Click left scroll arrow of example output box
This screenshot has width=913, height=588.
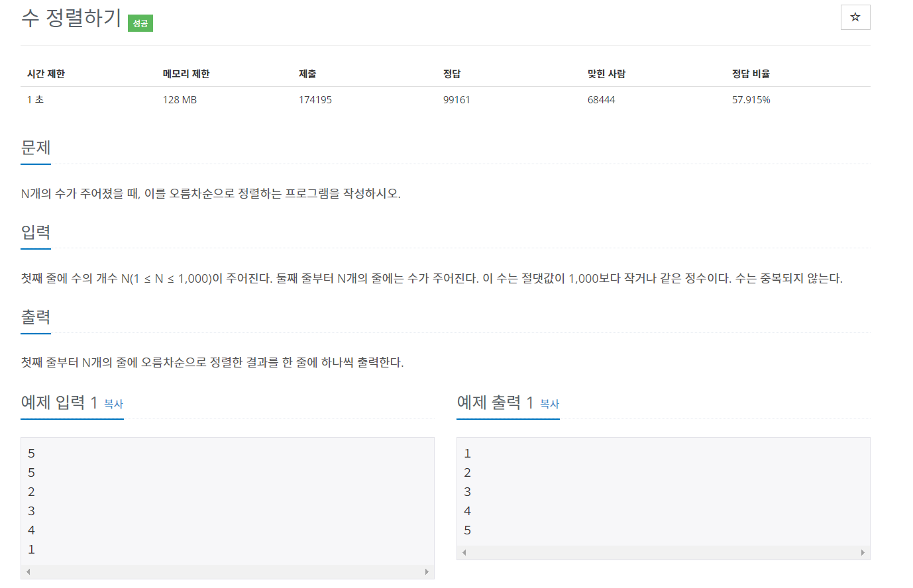[x=464, y=552]
